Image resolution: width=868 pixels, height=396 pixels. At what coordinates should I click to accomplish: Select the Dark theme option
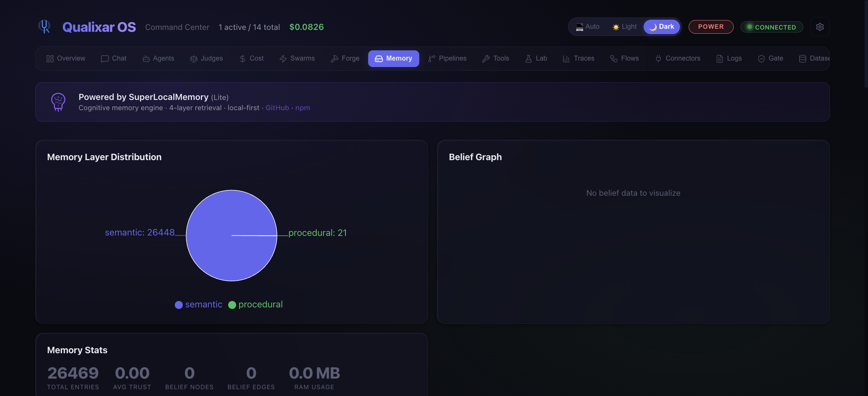click(661, 27)
